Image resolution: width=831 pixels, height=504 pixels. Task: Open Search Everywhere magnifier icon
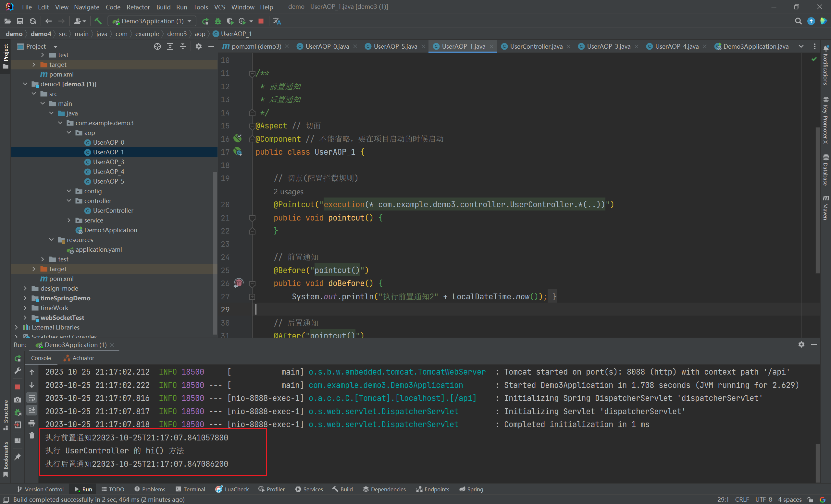click(798, 21)
